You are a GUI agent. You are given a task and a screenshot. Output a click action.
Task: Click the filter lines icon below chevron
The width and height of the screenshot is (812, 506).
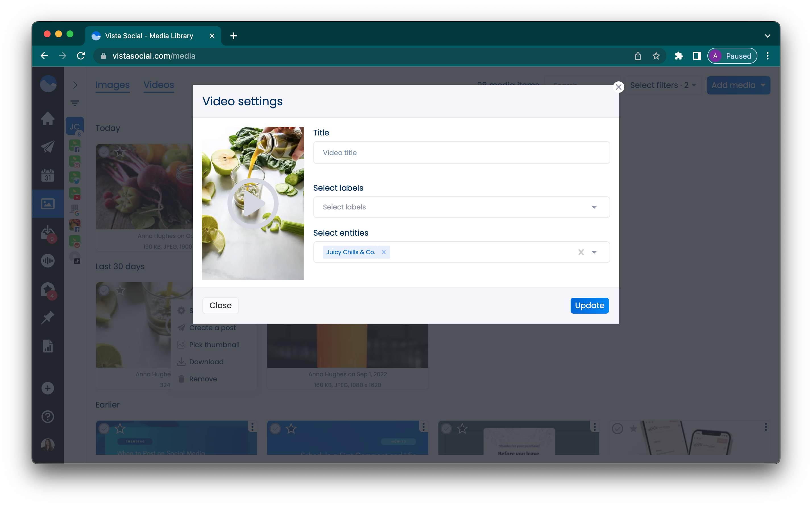click(x=75, y=103)
